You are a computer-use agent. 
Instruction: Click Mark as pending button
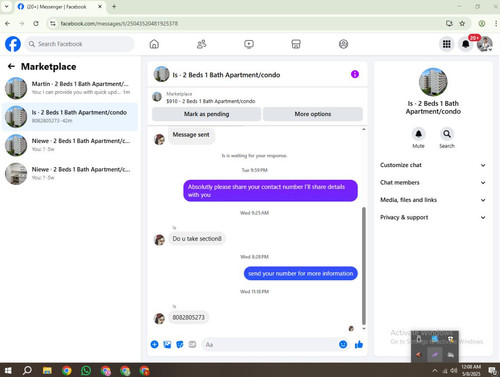(x=206, y=114)
